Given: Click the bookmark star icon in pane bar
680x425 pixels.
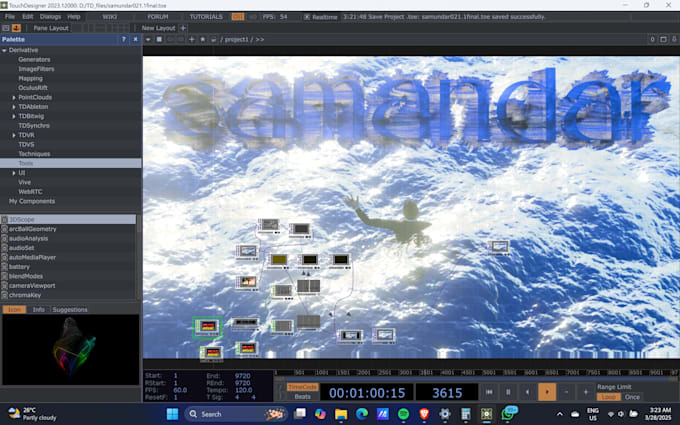Looking at the screenshot, I should point(203,39).
